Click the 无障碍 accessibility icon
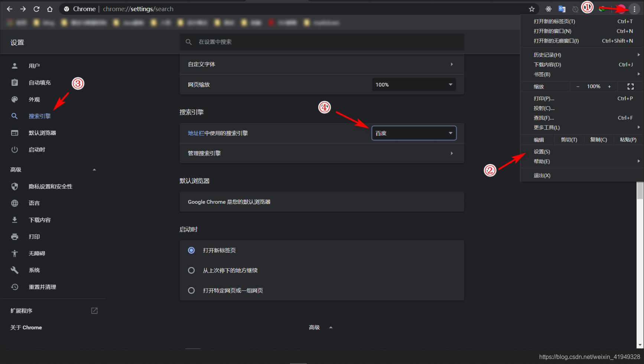The height and width of the screenshot is (364, 644). coord(14,253)
